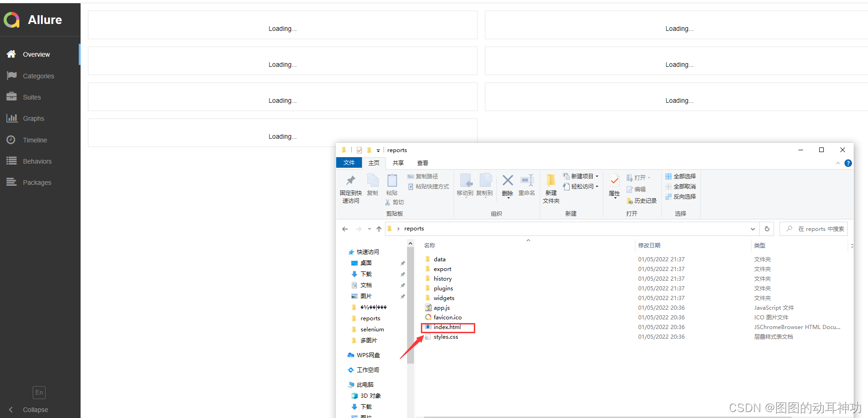Open the New item (新建项目) dropdown
The width and height of the screenshot is (868, 418).
click(x=581, y=177)
